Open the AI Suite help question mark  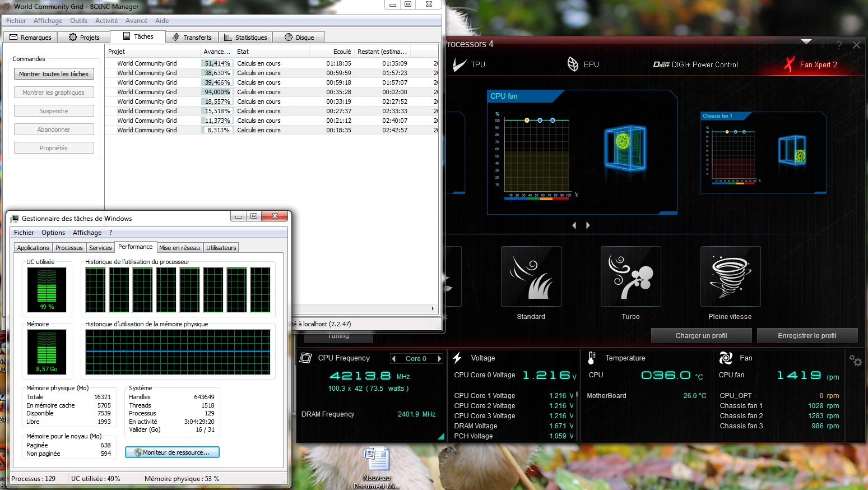point(839,45)
